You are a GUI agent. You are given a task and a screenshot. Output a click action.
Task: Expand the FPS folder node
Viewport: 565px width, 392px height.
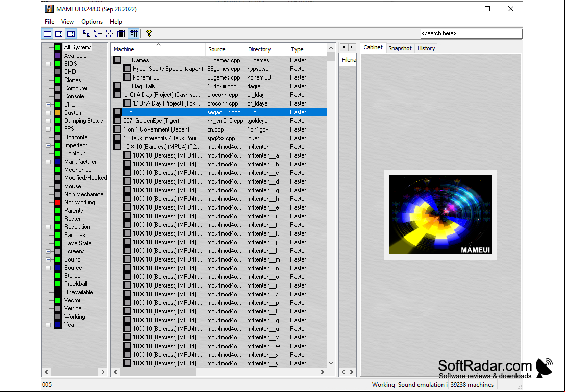tap(48, 129)
